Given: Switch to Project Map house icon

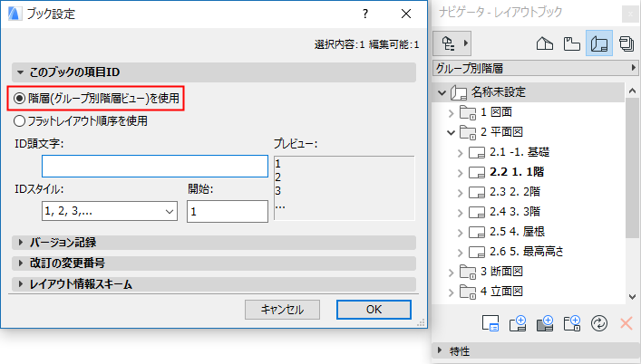Looking at the screenshot, I should (x=545, y=43).
